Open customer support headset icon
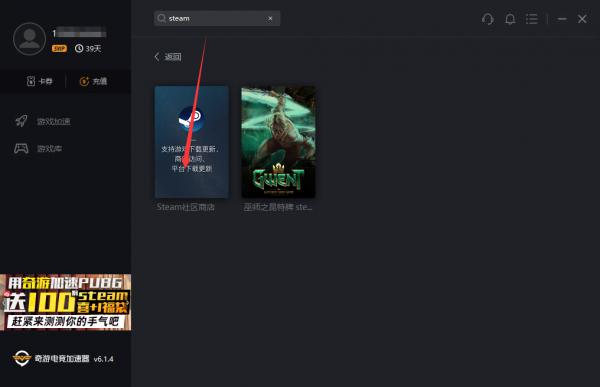This screenshot has width=600, height=387. (x=488, y=19)
